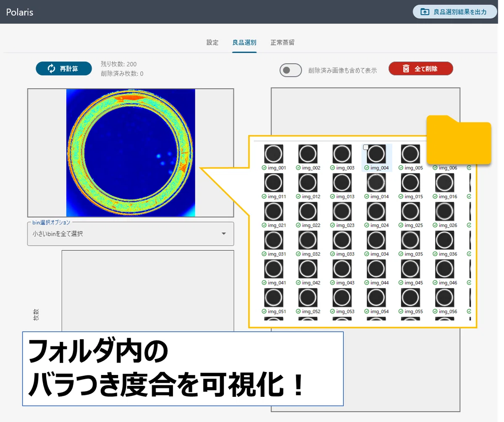
Task: Open the 正常蒸留 tab
Action: coord(282,42)
